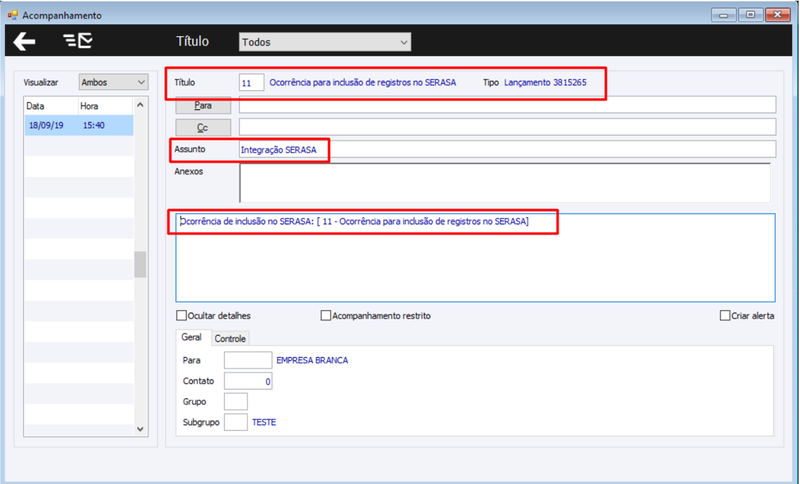The height and width of the screenshot is (484, 800).
Task: Maximize the Acompanhamento window
Action: click(x=751, y=14)
